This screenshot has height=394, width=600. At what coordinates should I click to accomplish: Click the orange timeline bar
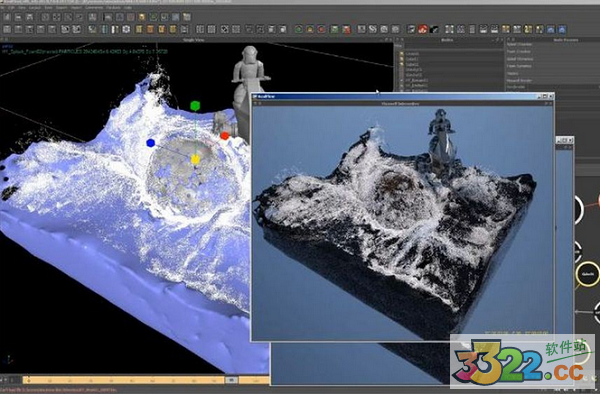click(x=146, y=380)
